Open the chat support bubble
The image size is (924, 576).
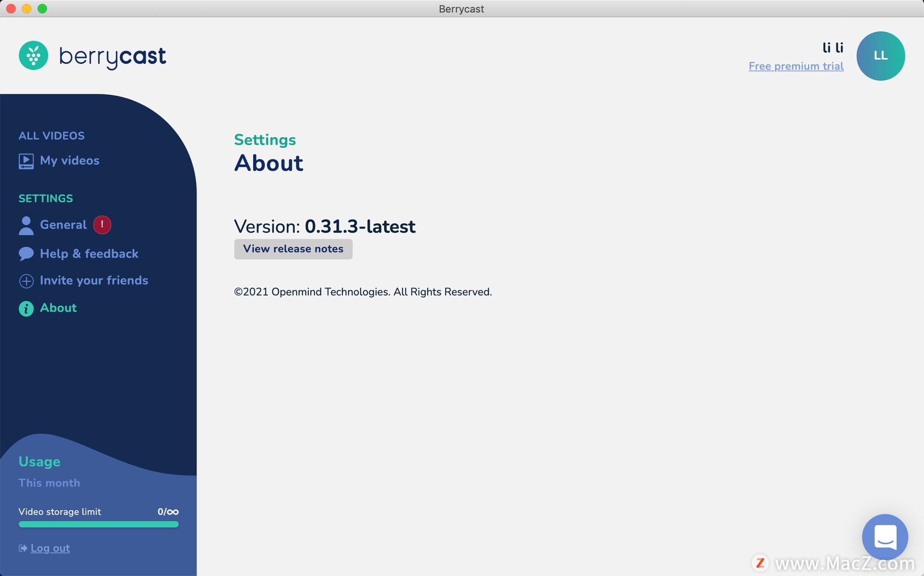pos(885,537)
